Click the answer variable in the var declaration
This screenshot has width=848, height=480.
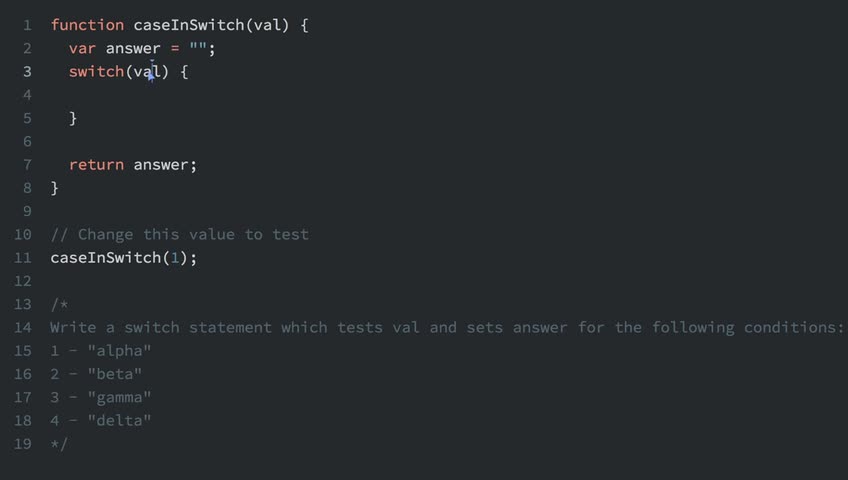(x=133, y=48)
